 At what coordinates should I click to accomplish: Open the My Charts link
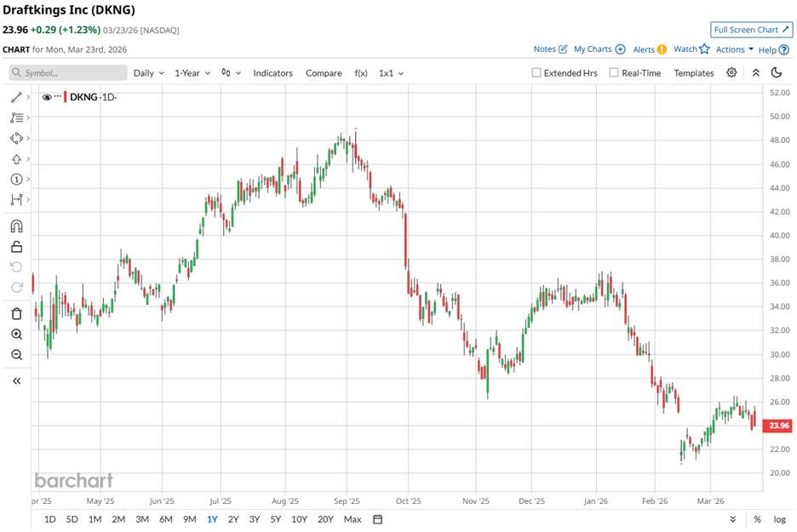(x=599, y=49)
